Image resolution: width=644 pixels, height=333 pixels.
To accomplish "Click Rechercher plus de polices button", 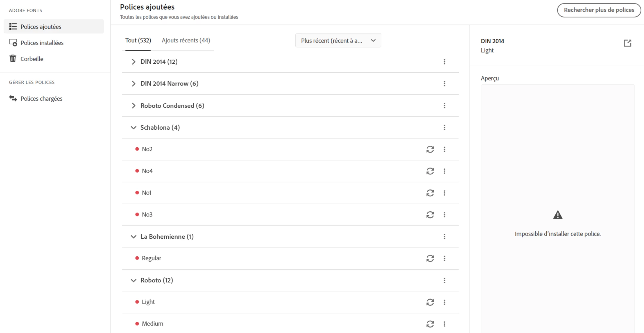I will pyautogui.click(x=599, y=10).
